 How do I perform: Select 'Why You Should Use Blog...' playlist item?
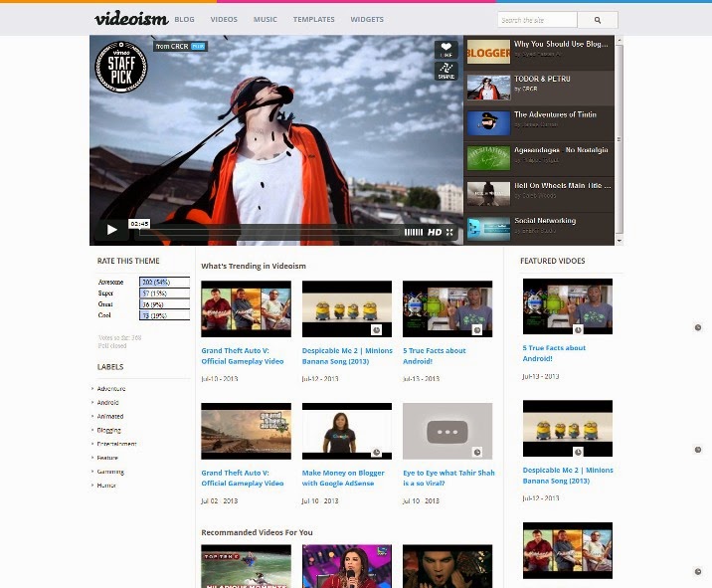click(539, 53)
